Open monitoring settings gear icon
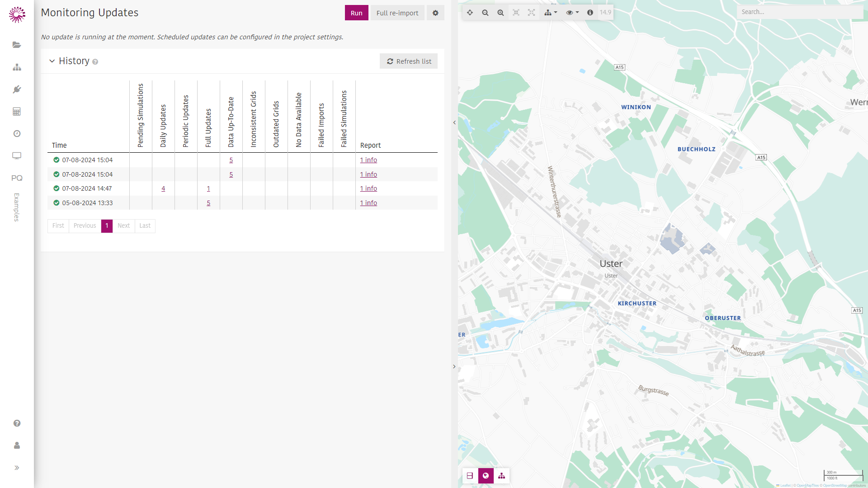Viewport: 868px width, 488px height. click(x=435, y=13)
